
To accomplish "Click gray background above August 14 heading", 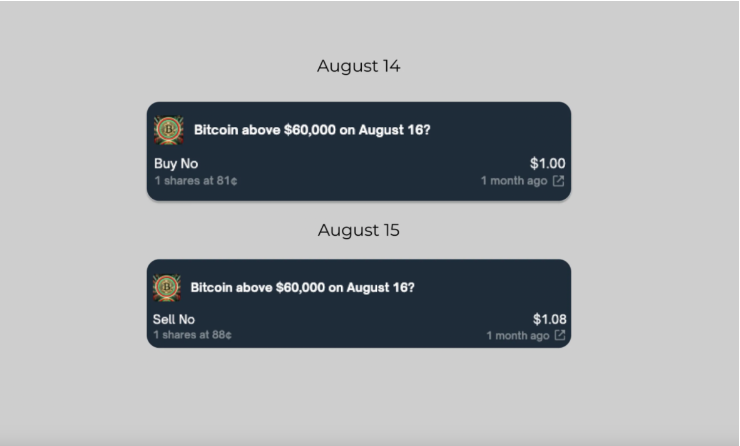I will click(x=359, y=28).
